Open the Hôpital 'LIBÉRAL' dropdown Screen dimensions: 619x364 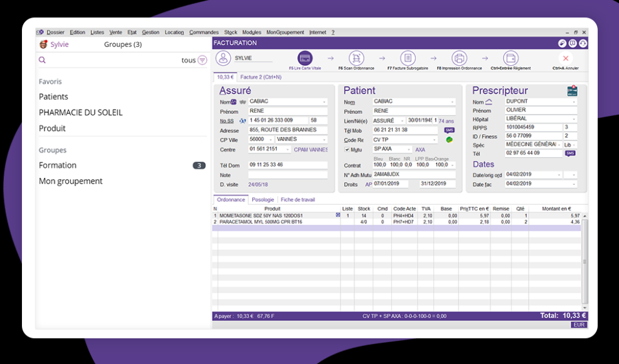coord(574,119)
